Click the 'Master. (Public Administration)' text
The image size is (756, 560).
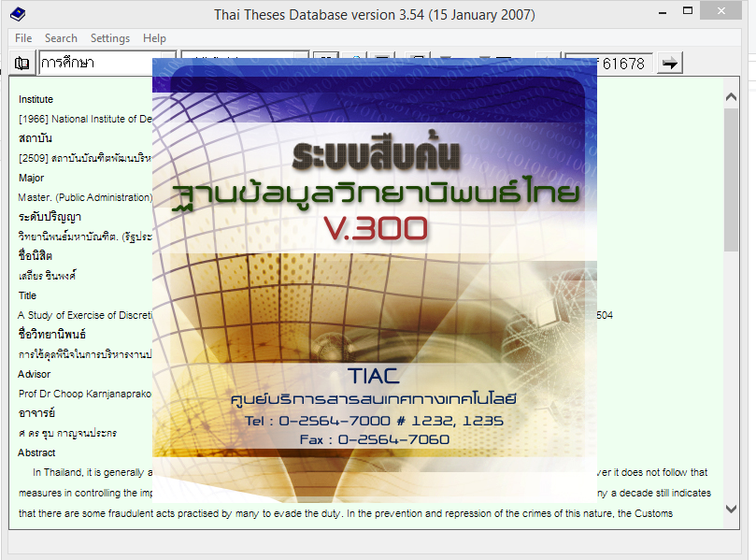[x=85, y=197]
